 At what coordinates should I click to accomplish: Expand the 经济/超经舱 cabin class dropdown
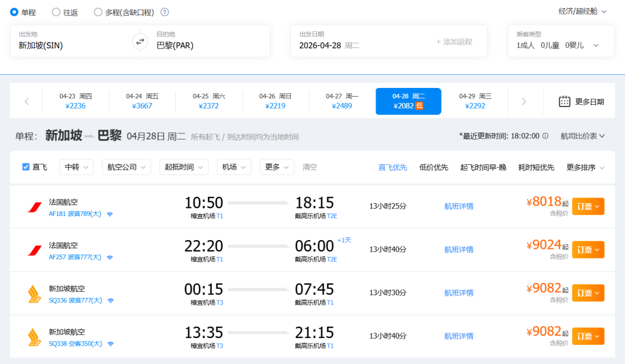click(x=582, y=12)
